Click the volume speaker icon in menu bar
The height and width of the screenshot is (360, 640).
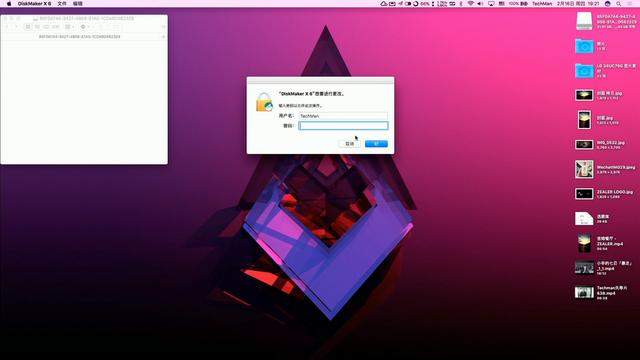tap(480, 3)
